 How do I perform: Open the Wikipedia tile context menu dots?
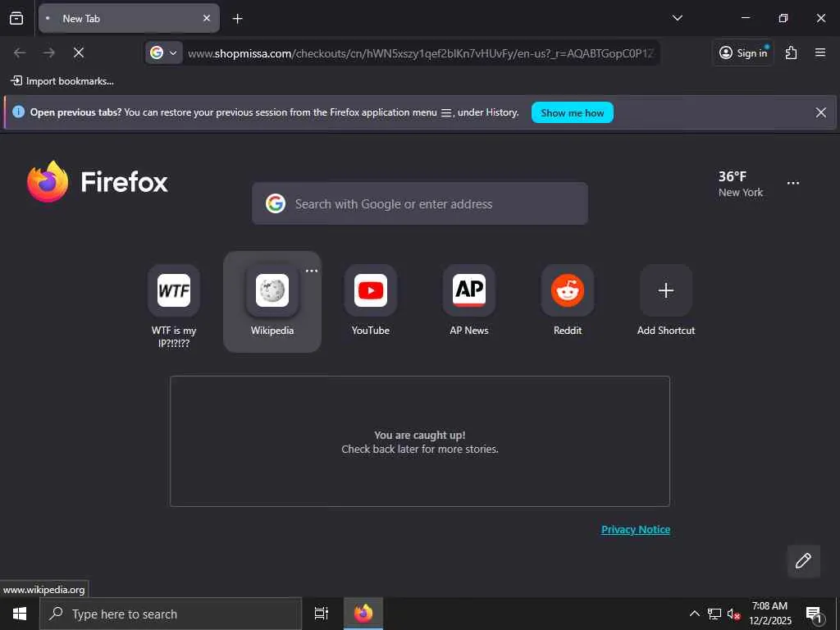tap(311, 271)
